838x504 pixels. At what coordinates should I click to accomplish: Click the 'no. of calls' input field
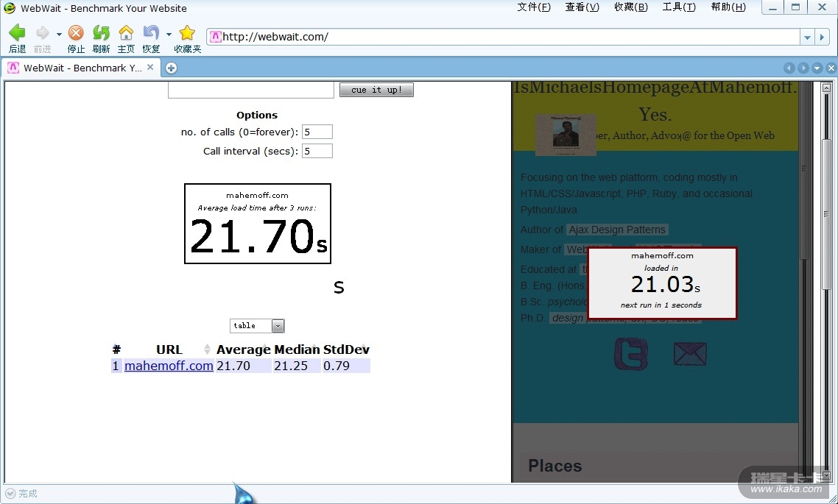pyautogui.click(x=317, y=132)
